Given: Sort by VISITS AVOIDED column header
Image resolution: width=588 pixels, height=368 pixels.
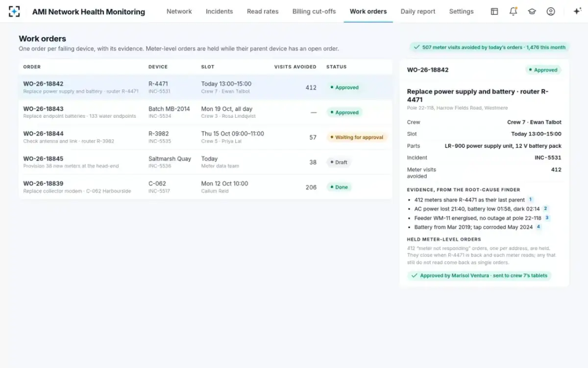Looking at the screenshot, I should (x=295, y=67).
